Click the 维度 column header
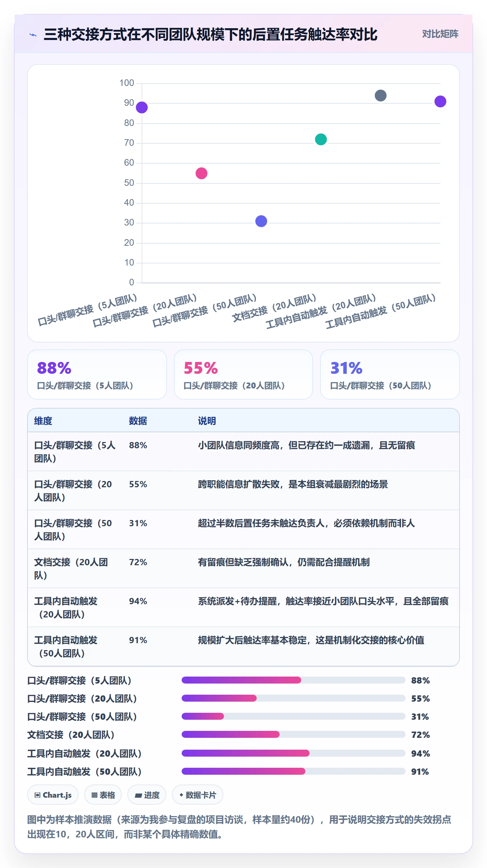 pyautogui.click(x=43, y=421)
